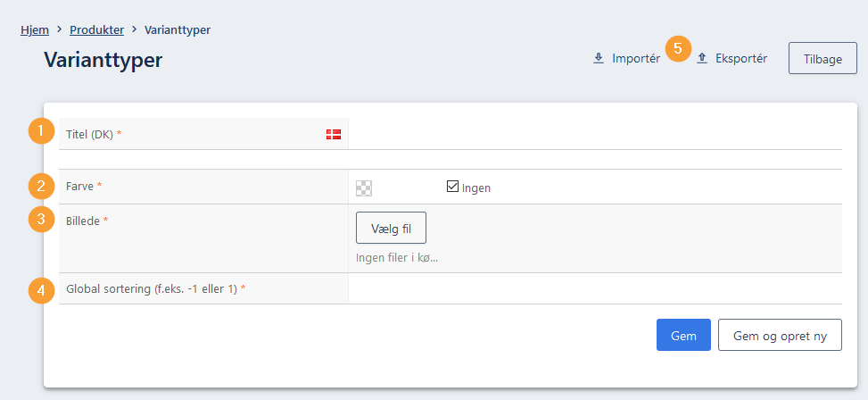Click the Eksportér upload arrow icon
The width and height of the screenshot is (868, 400).
click(702, 58)
